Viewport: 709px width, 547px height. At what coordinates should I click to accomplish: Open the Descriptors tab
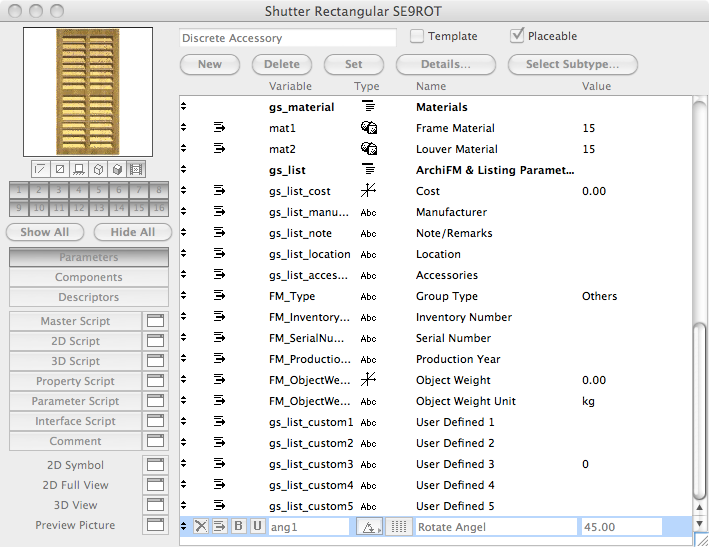89,297
